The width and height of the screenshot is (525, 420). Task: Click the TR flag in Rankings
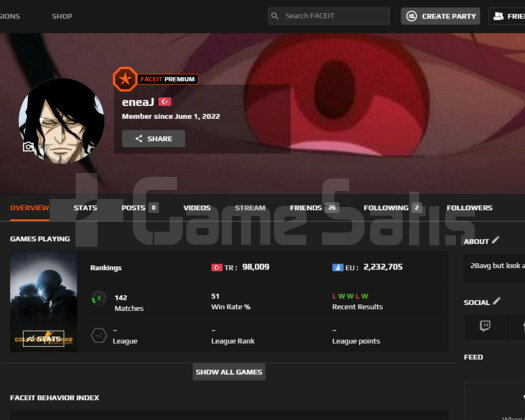click(217, 268)
